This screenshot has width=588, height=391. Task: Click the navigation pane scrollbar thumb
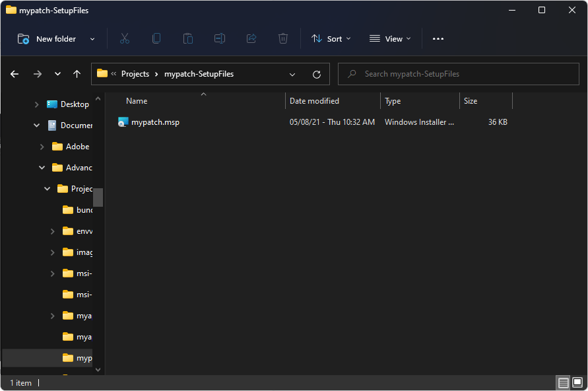tap(98, 197)
